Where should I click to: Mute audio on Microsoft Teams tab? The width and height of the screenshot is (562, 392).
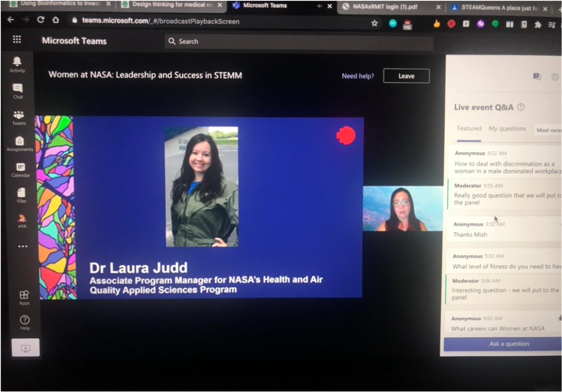[319, 6]
